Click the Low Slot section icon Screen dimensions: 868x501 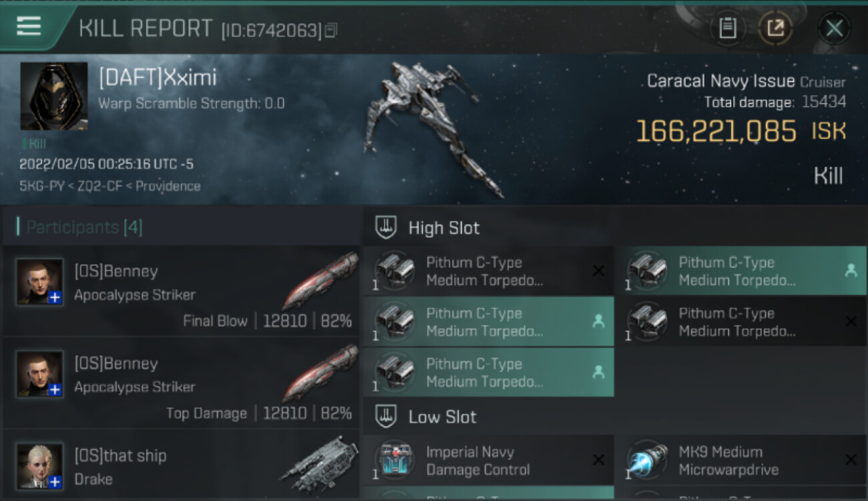pos(387,417)
